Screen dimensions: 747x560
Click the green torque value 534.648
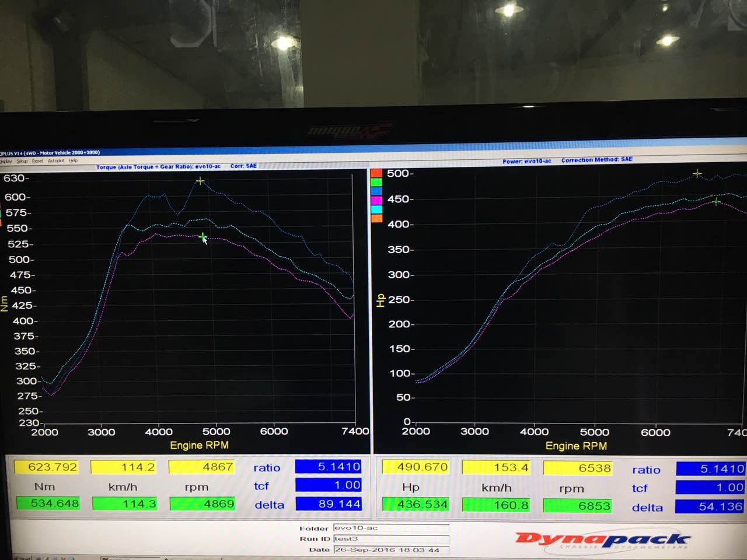(x=48, y=503)
